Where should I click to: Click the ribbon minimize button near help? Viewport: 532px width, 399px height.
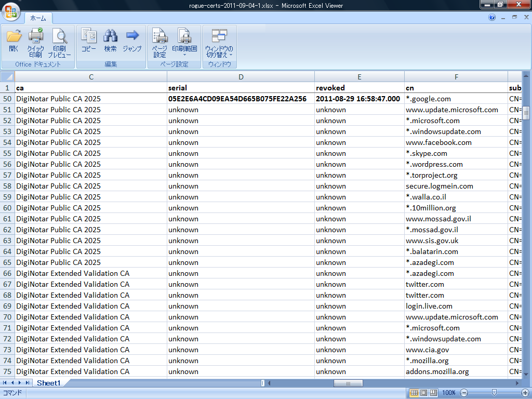[x=503, y=17]
